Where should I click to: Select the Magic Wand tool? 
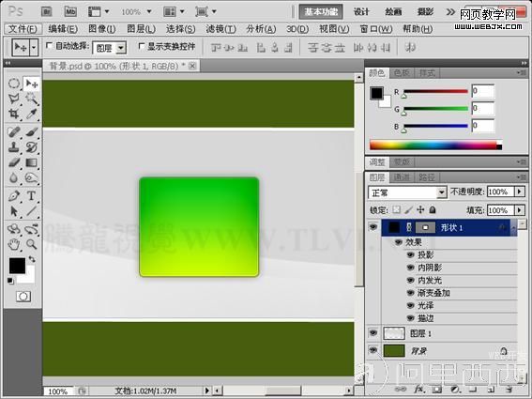[32, 99]
